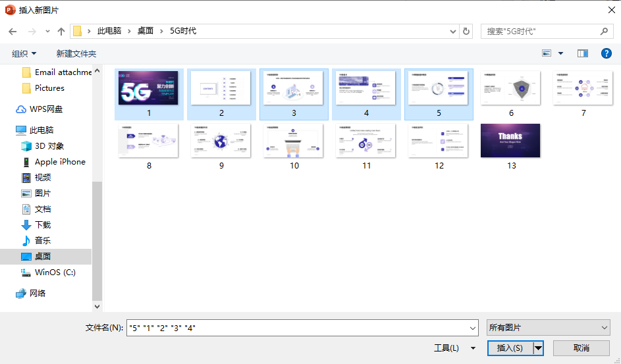
Task: Select image thumbnail 9 with globe
Action: (x=221, y=147)
